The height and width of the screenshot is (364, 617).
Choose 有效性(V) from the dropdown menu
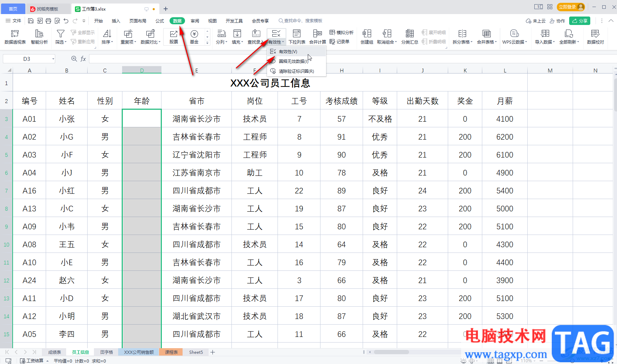click(x=297, y=51)
